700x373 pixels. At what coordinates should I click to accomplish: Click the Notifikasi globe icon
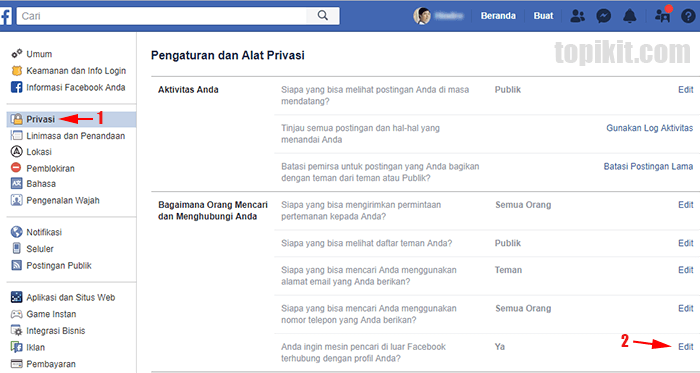coord(17,232)
